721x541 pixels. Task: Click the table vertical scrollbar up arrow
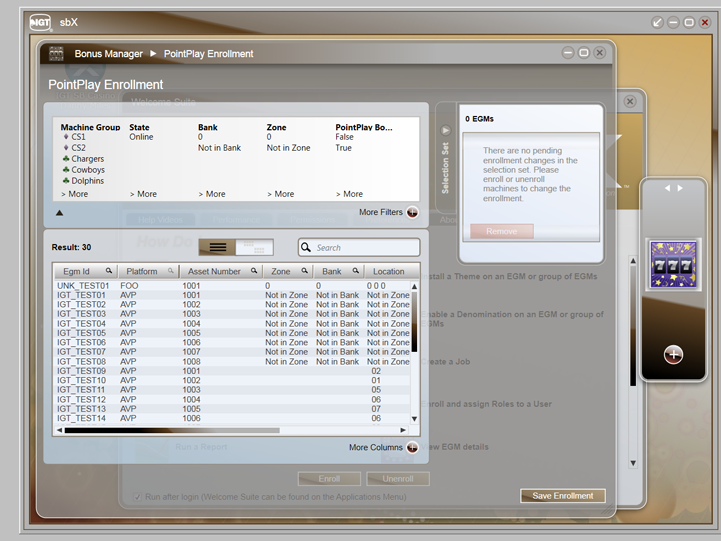click(x=414, y=286)
